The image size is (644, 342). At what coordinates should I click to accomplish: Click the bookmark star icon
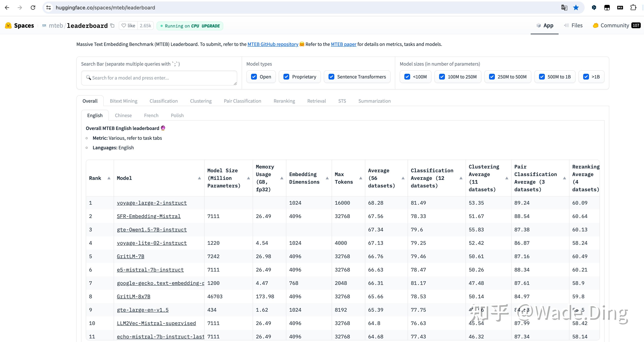click(x=576, y=7)
